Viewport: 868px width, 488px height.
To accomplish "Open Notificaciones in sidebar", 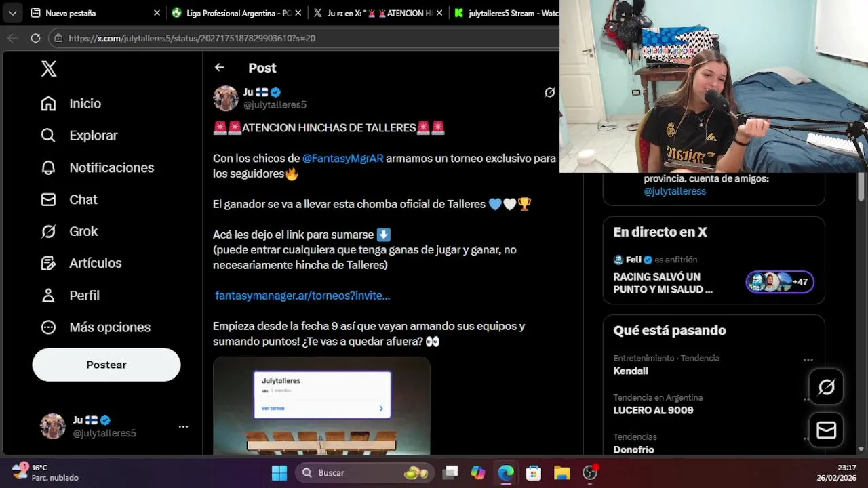I will (x=97, y=167).
